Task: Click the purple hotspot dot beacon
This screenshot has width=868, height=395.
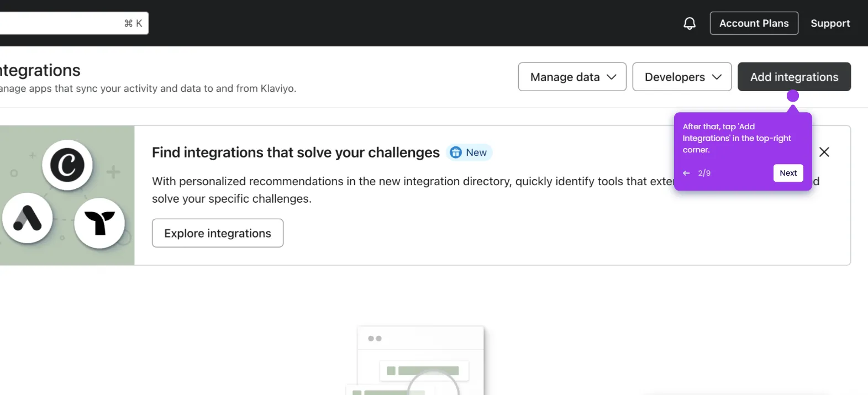Action: [x=792, y=96]
